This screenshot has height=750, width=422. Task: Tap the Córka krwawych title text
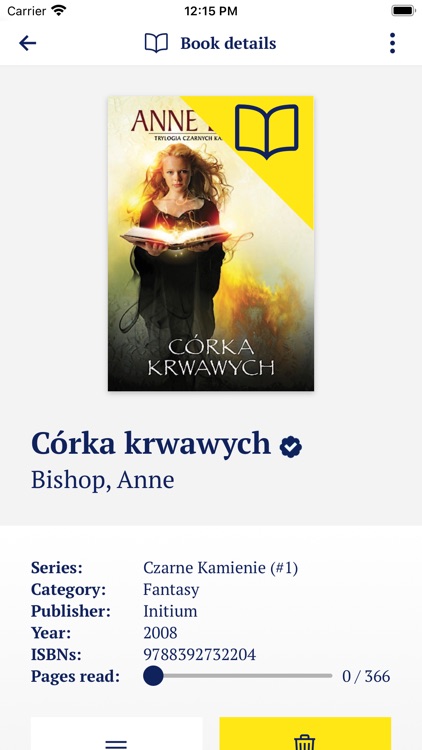151,443
